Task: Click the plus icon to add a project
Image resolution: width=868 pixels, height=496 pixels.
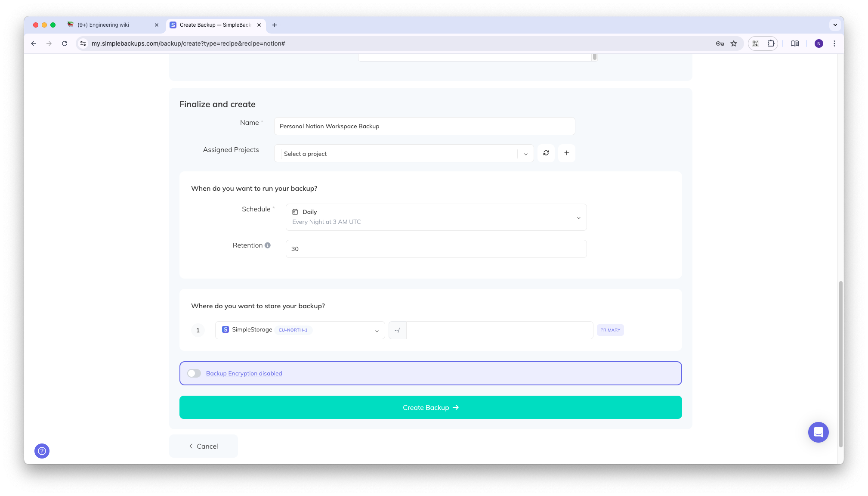Action: pos(567,153)
